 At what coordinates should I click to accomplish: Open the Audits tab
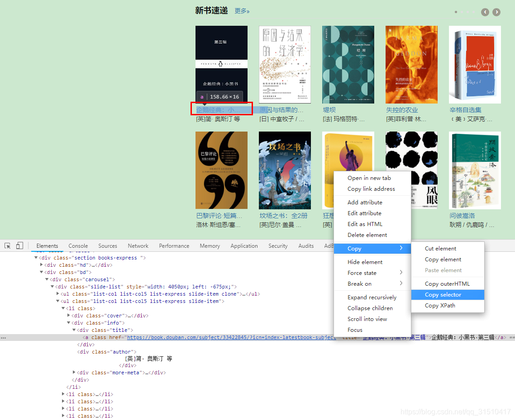306,246
